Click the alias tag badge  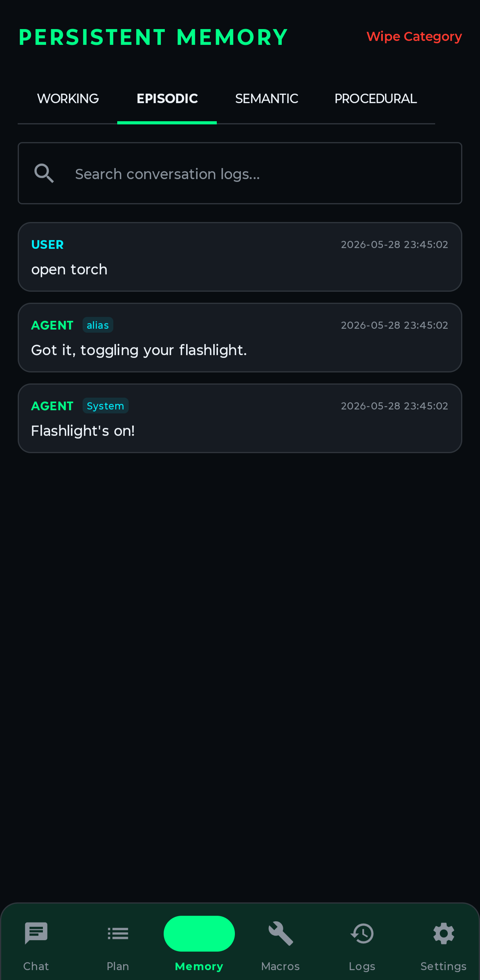click(x=98, y=325)
